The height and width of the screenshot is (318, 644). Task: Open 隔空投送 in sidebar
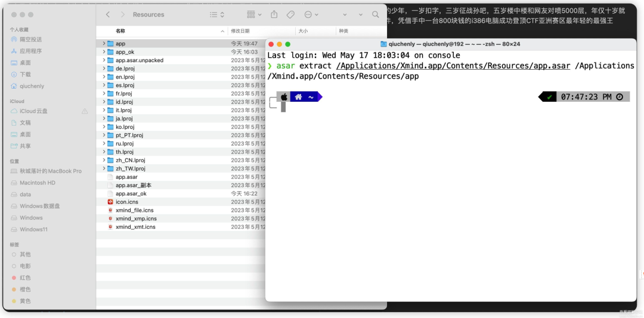[x=31, y=39]
